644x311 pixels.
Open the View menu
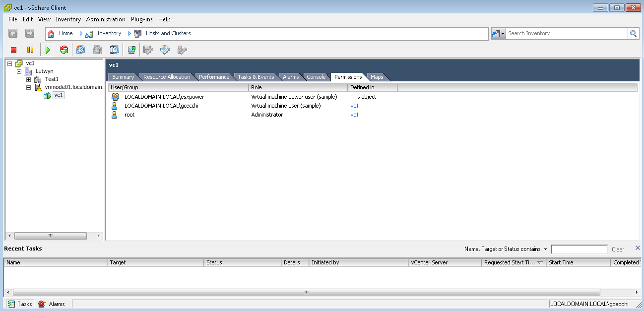click(45, 19)
